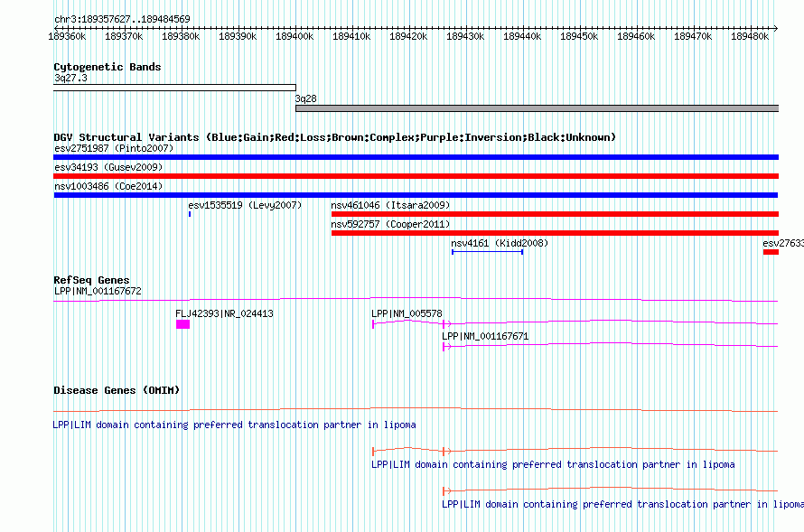804x532 pixels.
Task: Click the 189370k ruler tick label
Action: [124, 36]
